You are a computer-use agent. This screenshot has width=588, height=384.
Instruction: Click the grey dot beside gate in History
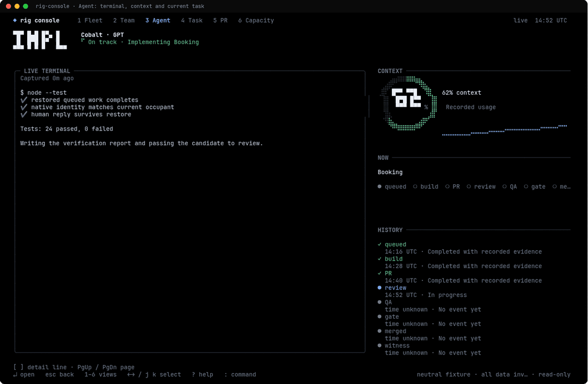click(x=379, y=317)
